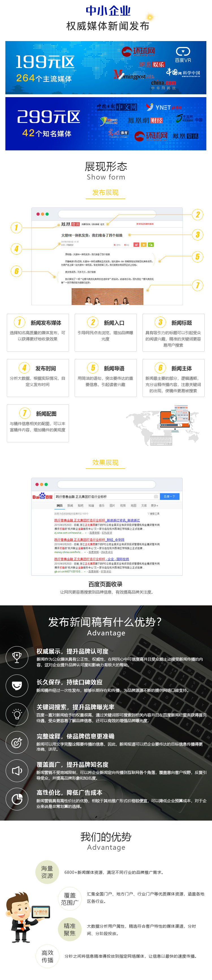Click the 光明网体育 logo
The width and height of the screenshot is (212, 980).
[x=118, y=133]
